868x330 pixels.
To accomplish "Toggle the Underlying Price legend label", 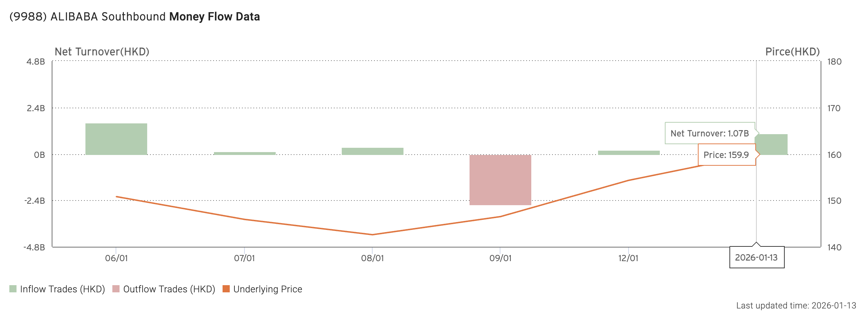I will 267,289.
